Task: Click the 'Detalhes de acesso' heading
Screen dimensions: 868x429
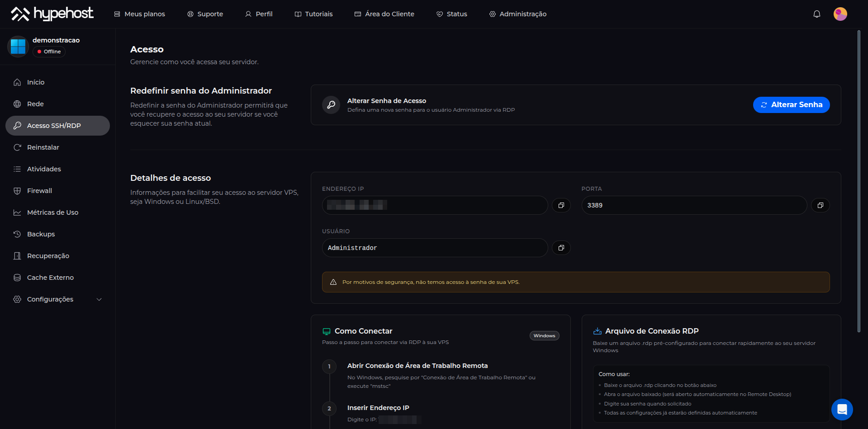Action: (171, 178)
